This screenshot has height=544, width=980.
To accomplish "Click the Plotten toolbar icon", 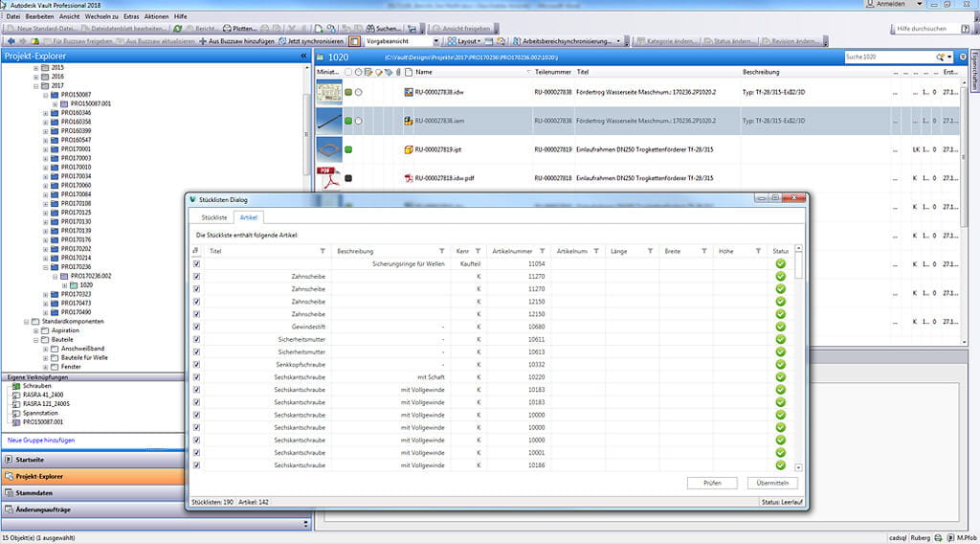I will pos(226,29).
